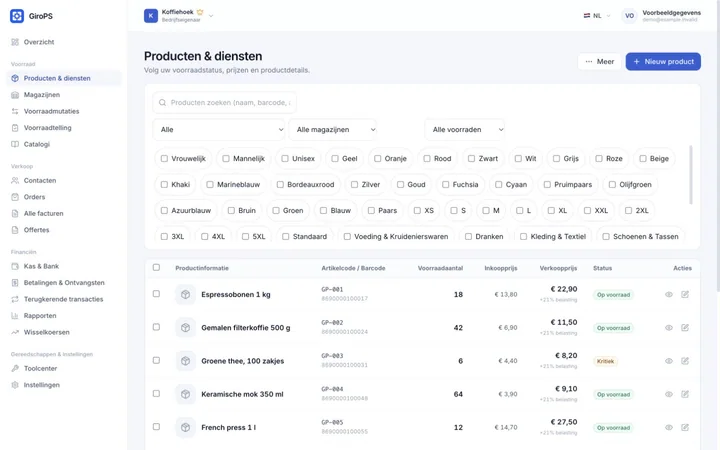View French press 1 l eye icon
The image size is (720, 450).
click(x=669, y=428)
